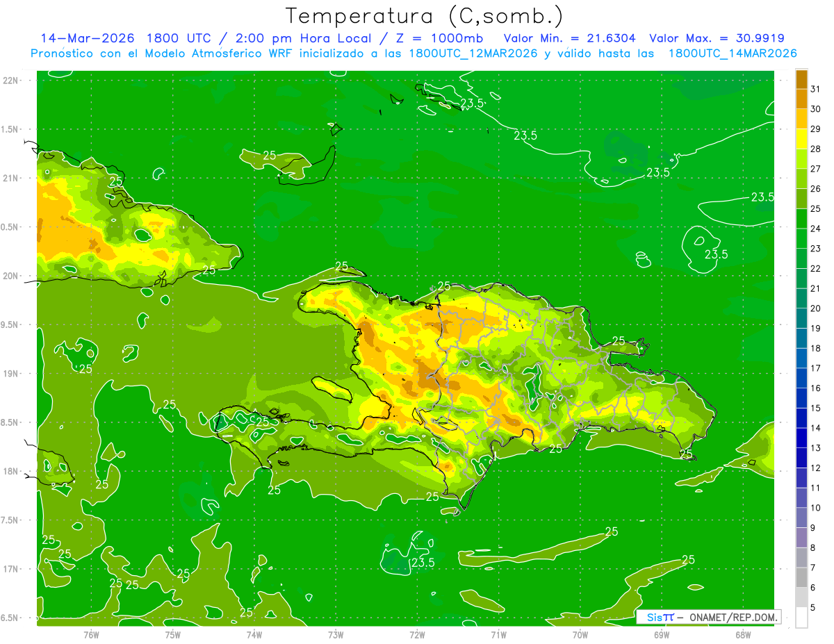
Task: Click the '22N' latitude axis label
Action: click(10, 80)
